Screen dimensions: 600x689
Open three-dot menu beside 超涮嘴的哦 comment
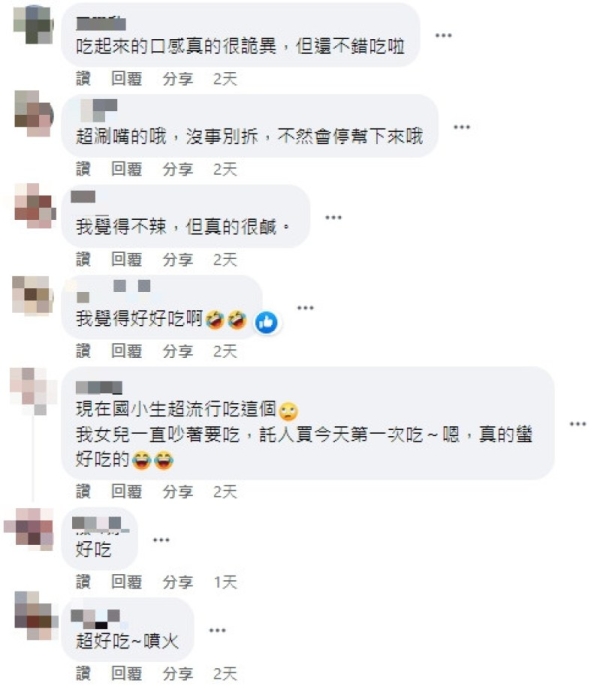(462, 127)
